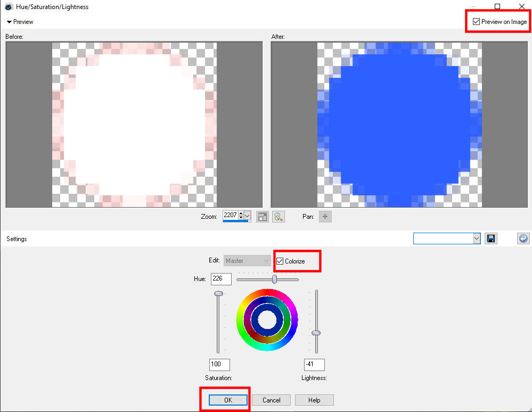Click the Zoom field showing 2207
The height and width of the screenshot is (412, 532).
pyautogui.click(x=231, y=216)
